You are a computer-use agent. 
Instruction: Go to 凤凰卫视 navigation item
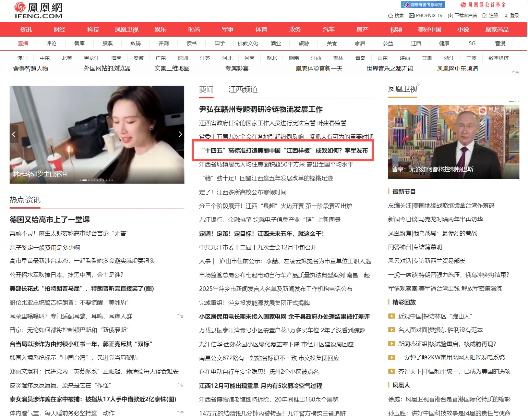click(x=127, y=29)
